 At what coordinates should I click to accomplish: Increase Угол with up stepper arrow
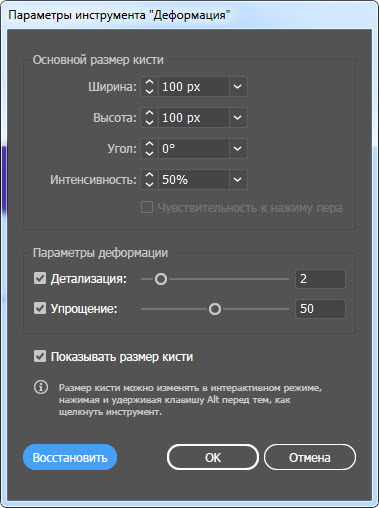[x=150, y=144]
